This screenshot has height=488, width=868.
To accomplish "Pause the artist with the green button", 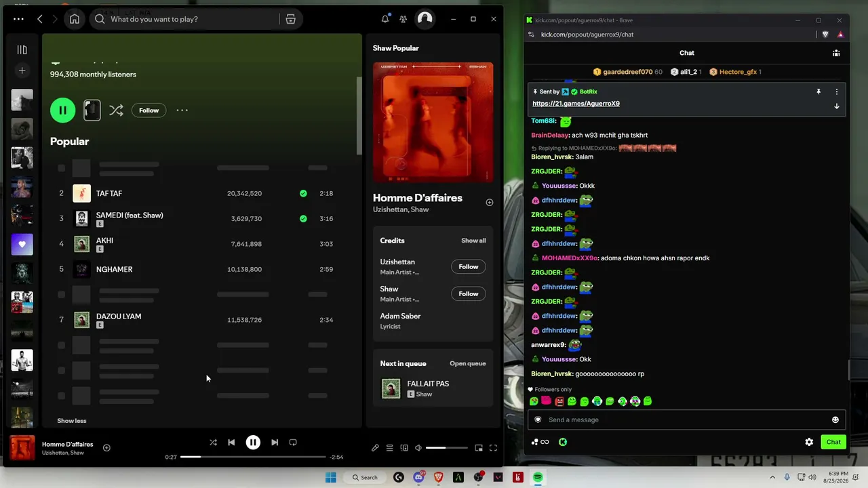I will point(62,110).
